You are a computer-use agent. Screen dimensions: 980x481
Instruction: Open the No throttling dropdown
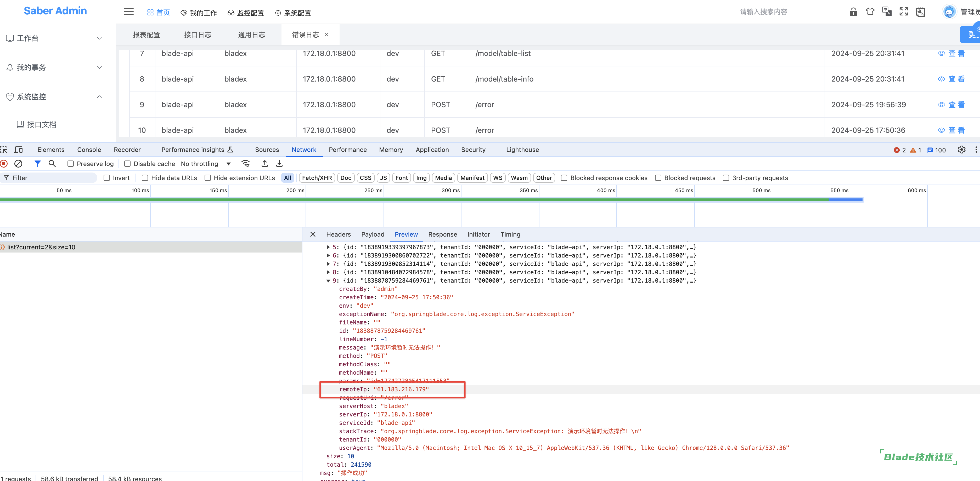(x=206, y=164)
